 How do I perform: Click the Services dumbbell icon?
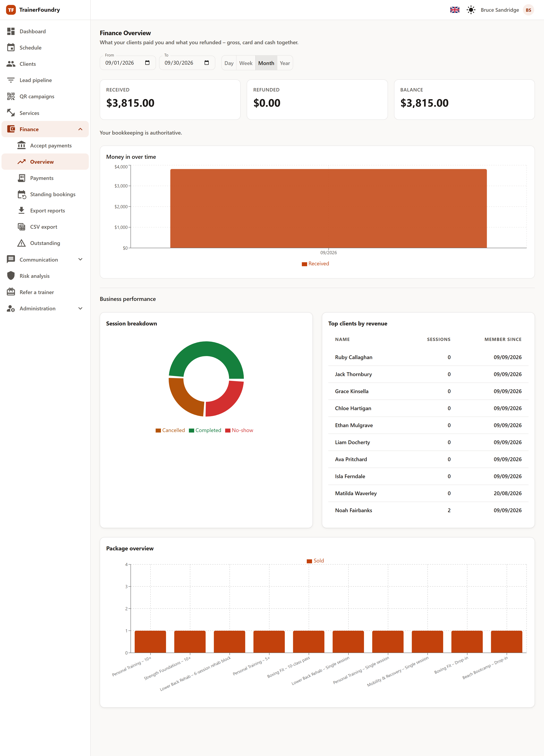click(11, 113)
